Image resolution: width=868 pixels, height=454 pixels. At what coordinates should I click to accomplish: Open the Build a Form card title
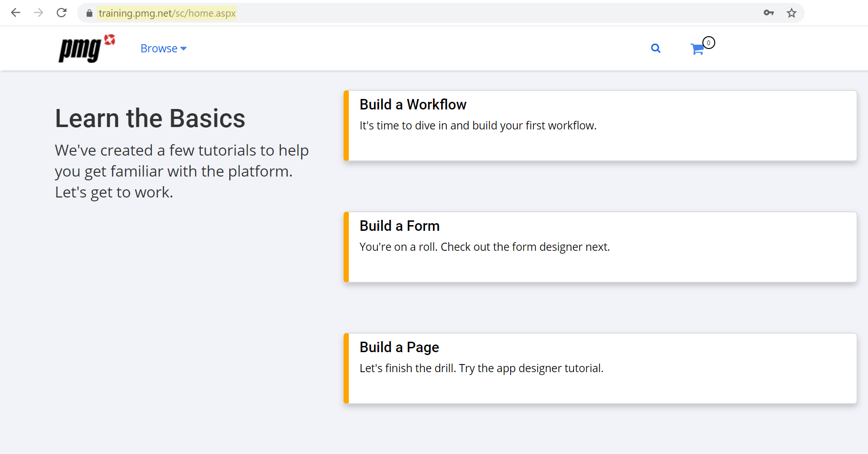coord(399,226)
